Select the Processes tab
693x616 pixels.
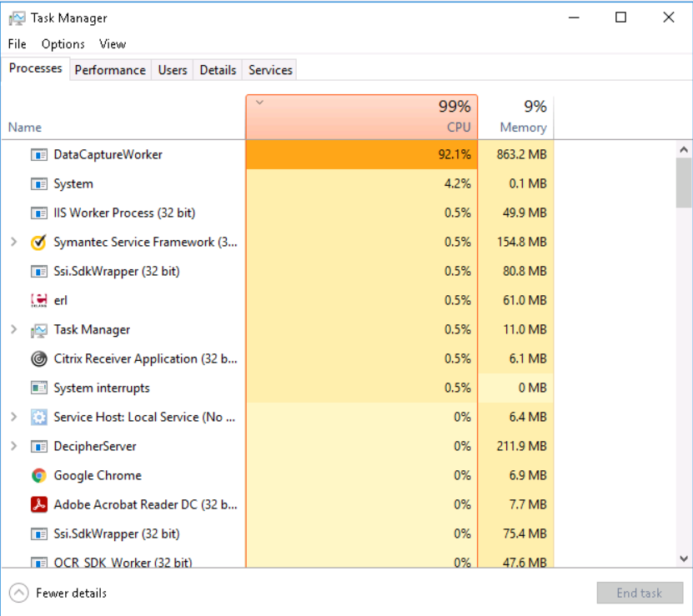pos(35,68)
